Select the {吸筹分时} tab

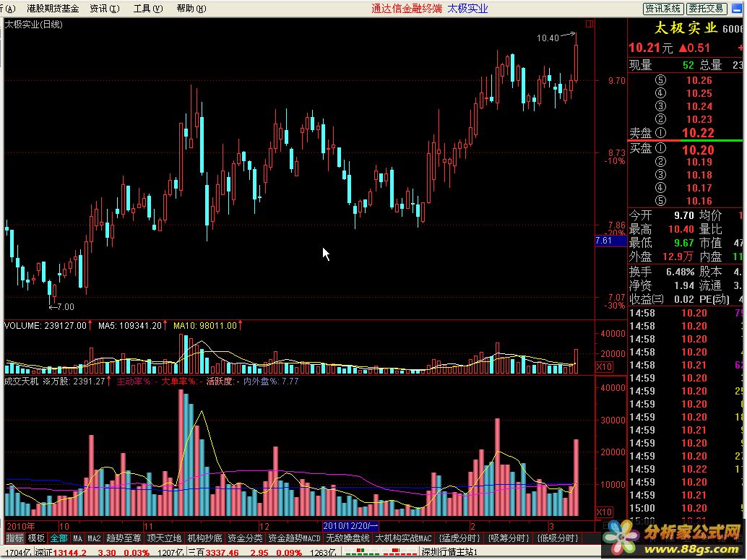point(509,538)
